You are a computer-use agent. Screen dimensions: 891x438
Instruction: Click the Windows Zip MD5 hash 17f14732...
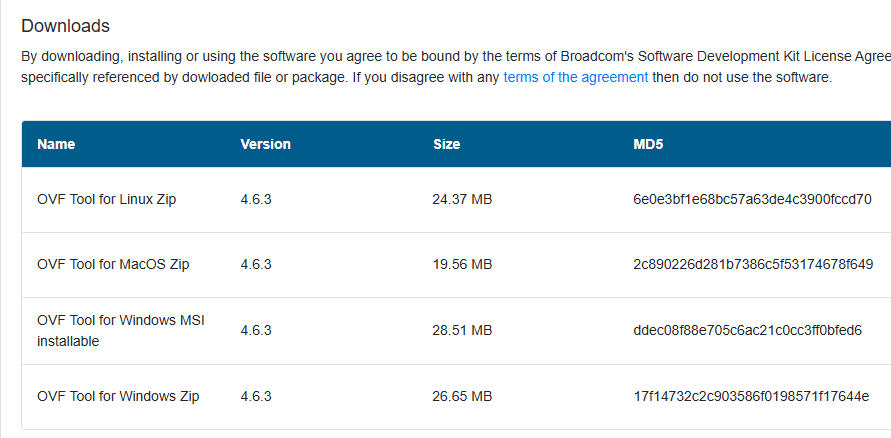(x=751, y=396)
